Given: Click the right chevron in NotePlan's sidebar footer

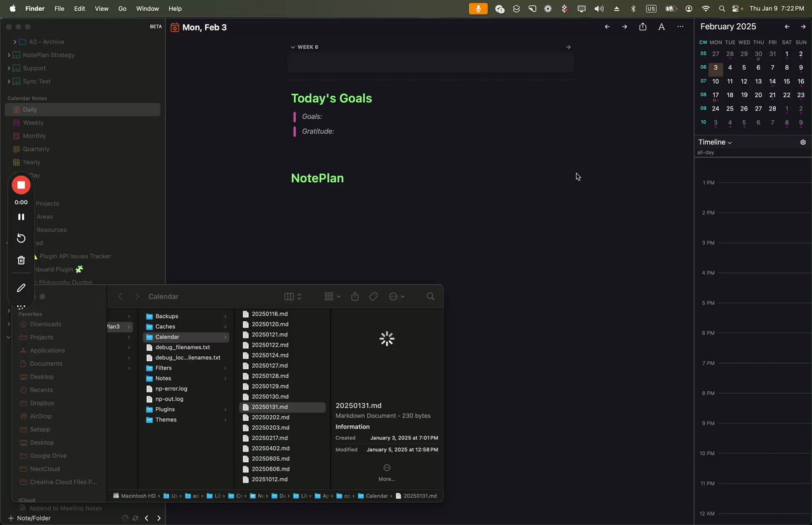Looking at the screenshot, I should (159, 518).
